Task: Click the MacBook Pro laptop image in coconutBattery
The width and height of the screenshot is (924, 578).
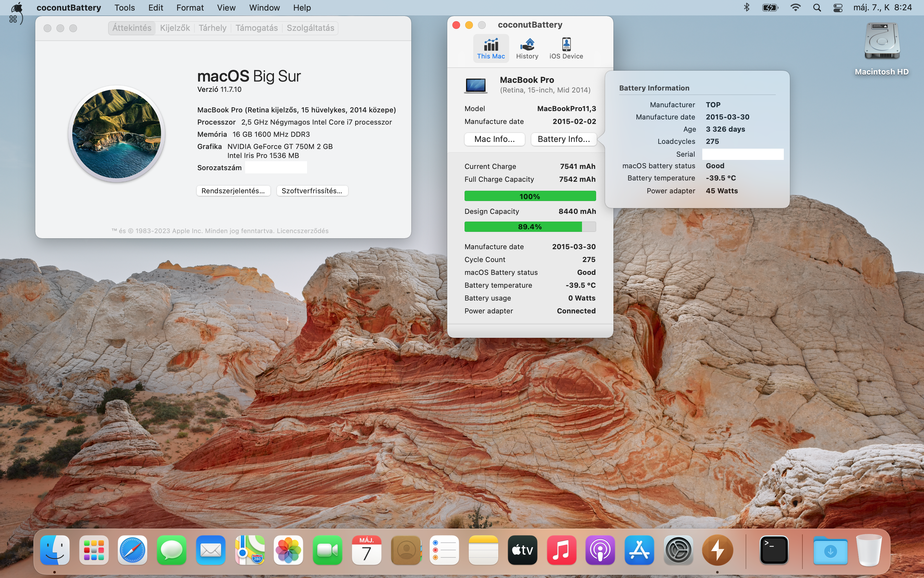Action: (x=476, y=85)
